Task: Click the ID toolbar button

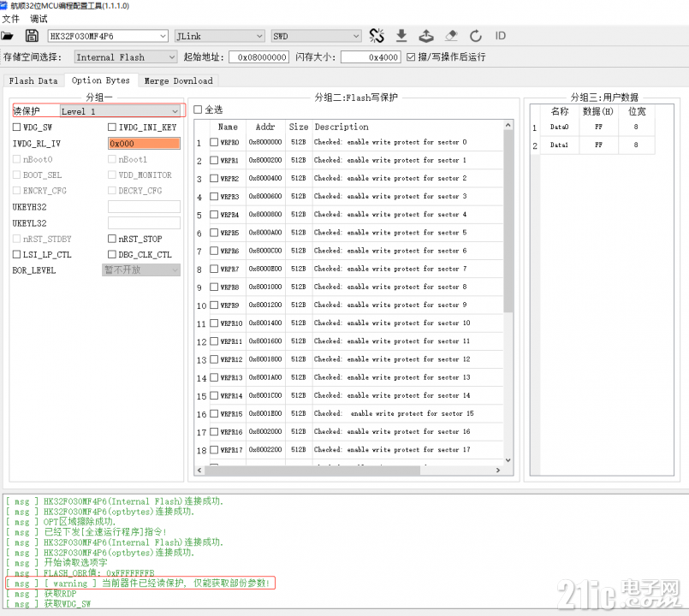Action: pyautogui.click(x=501, y=36)
